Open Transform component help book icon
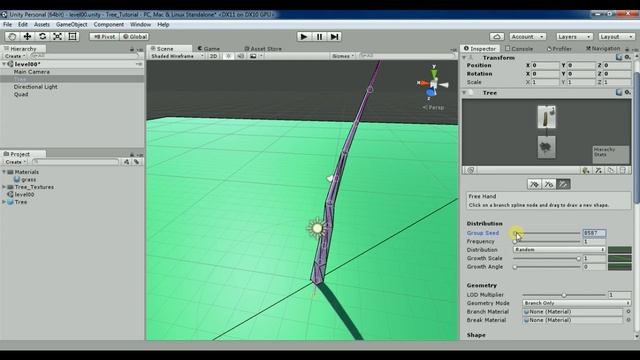The image size is (640, 360). tap(619, 58)
